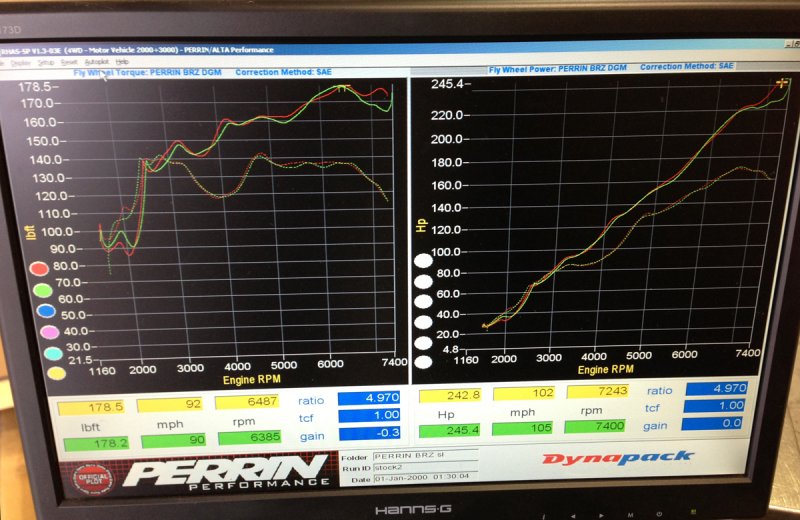Click power panel gain field 0.0
Viewport: 800px width, 520px height.
[712, 423]
